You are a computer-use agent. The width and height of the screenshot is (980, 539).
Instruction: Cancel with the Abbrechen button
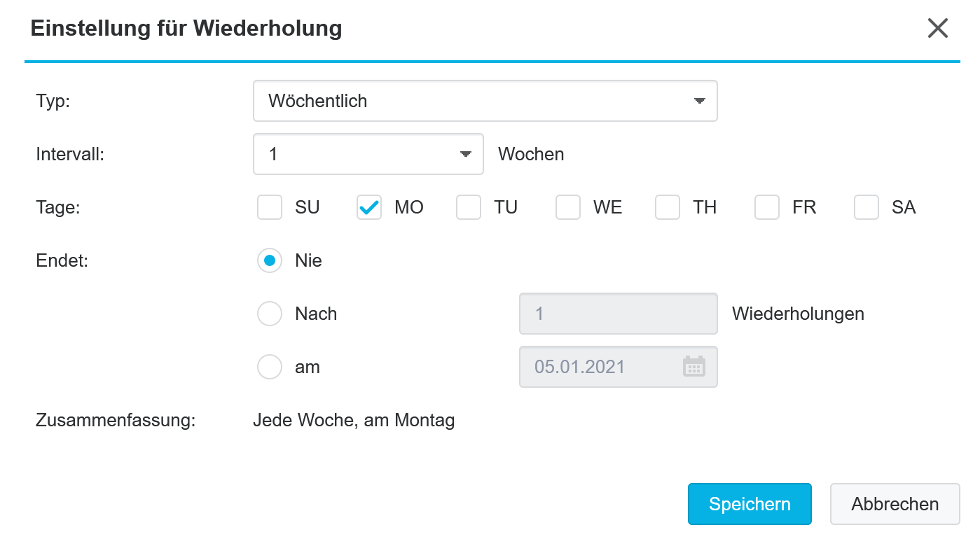coord(895,504)
